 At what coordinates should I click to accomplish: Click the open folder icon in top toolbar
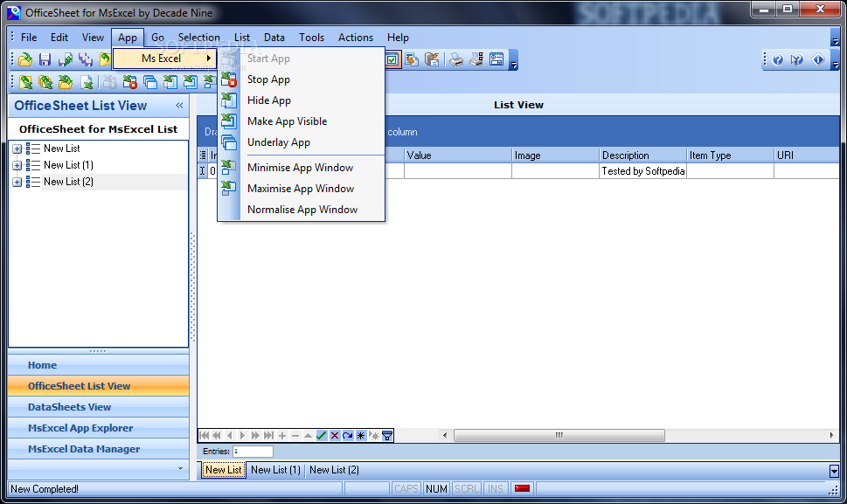(24, 59)
